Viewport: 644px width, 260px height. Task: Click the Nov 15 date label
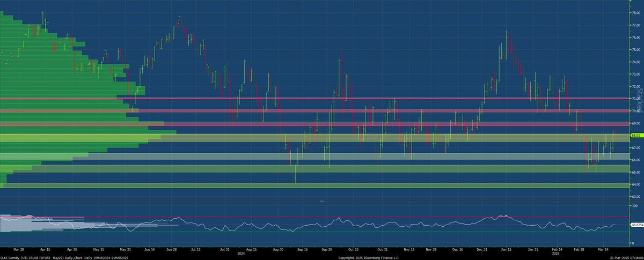[409, 249]
